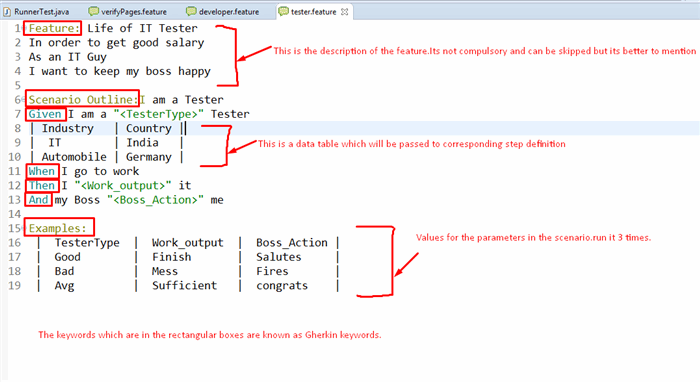The image size is (700, 382).
Task: Click the "<TesterType>" parameter text
Action: coord(158,114)
